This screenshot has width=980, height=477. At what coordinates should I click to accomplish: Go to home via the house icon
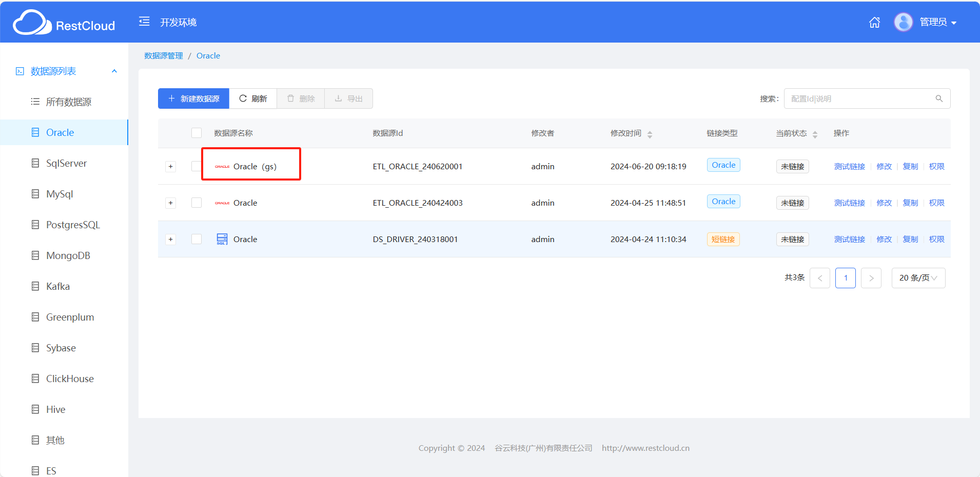click(875, 22)
